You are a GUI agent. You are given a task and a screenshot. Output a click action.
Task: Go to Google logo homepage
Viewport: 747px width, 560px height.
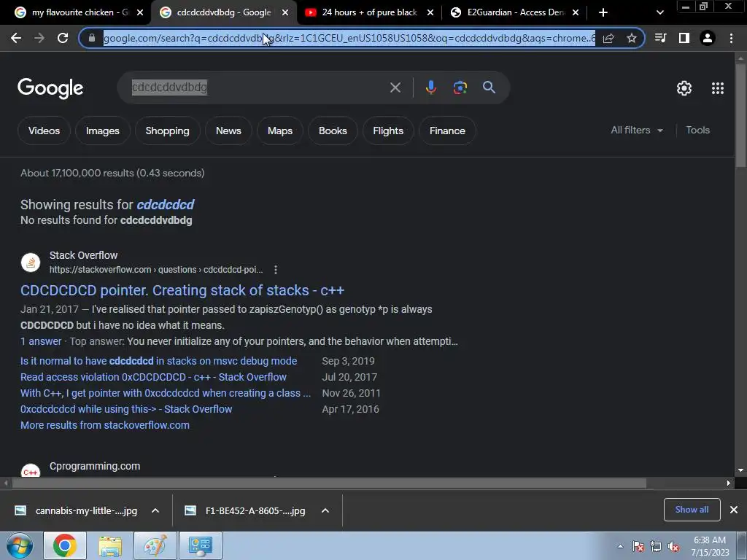50,88
